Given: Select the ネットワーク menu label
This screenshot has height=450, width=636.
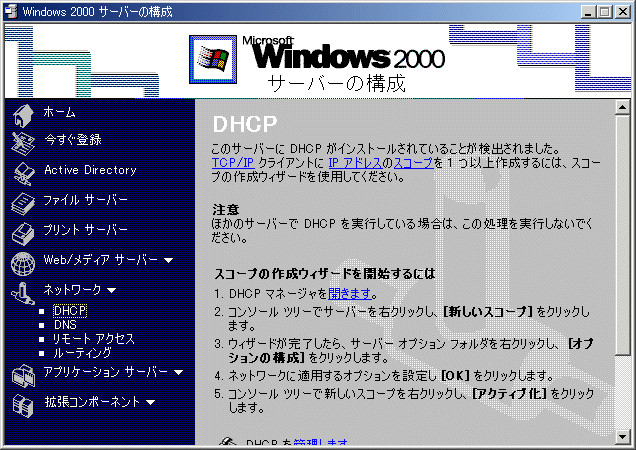Looking at the screenshot, I should pos(73,289).
